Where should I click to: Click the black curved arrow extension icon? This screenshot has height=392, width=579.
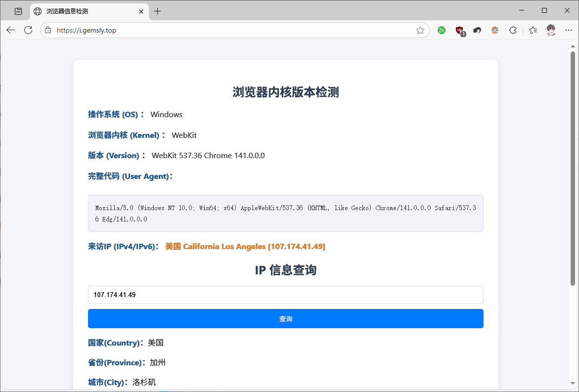point(477,30)
